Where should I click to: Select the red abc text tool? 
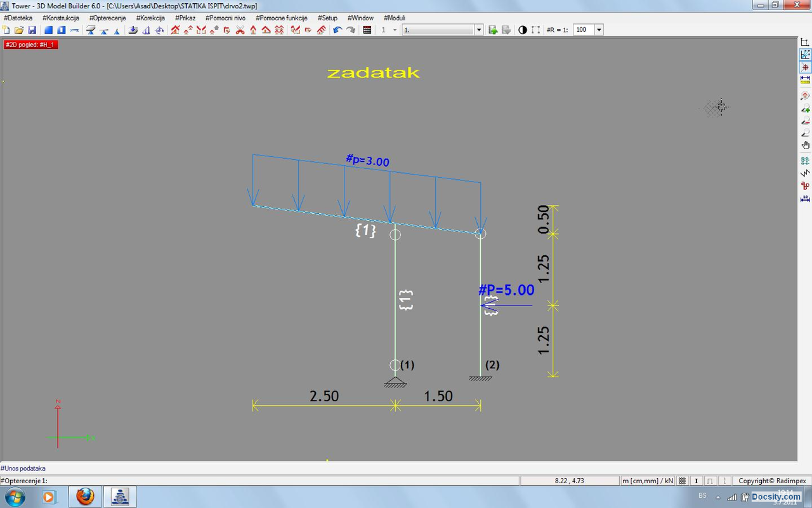[805, 186]
